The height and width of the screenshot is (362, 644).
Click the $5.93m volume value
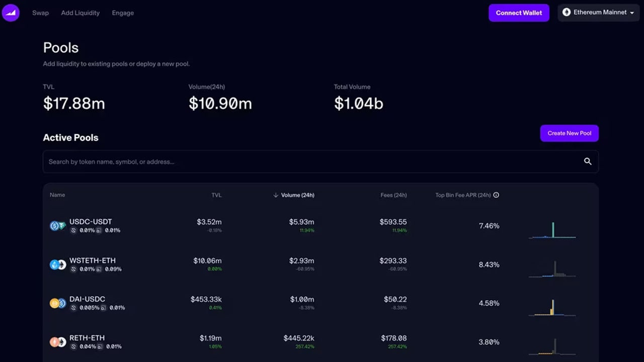click(x=302, y=222)
